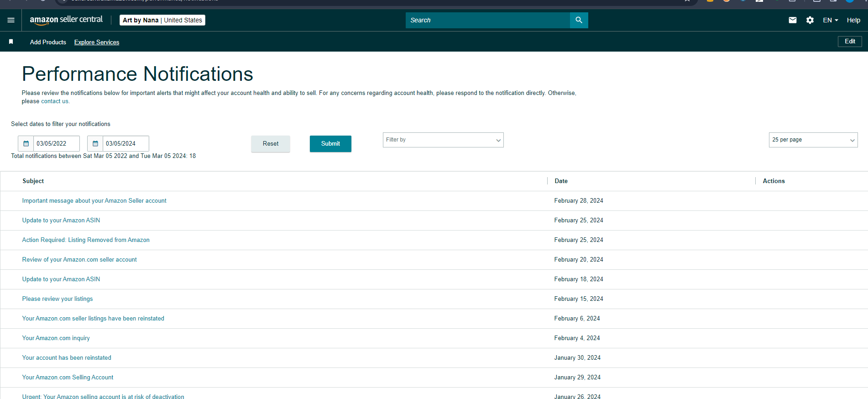
Task: Click the Amazon Seller Central logo
Action: [66, 20]
